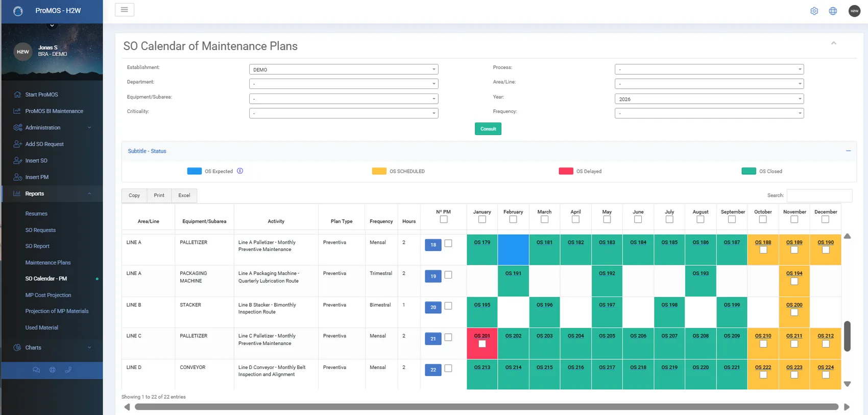Open the OS 179 service order link
Screen dimensions: 868x415
tap(482, 242)
